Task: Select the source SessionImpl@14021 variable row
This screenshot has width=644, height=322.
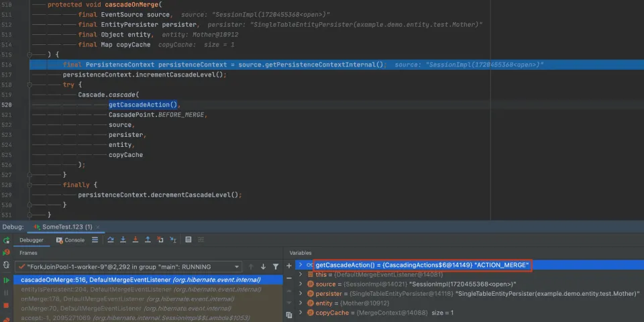Action: [x=469, y=284]
